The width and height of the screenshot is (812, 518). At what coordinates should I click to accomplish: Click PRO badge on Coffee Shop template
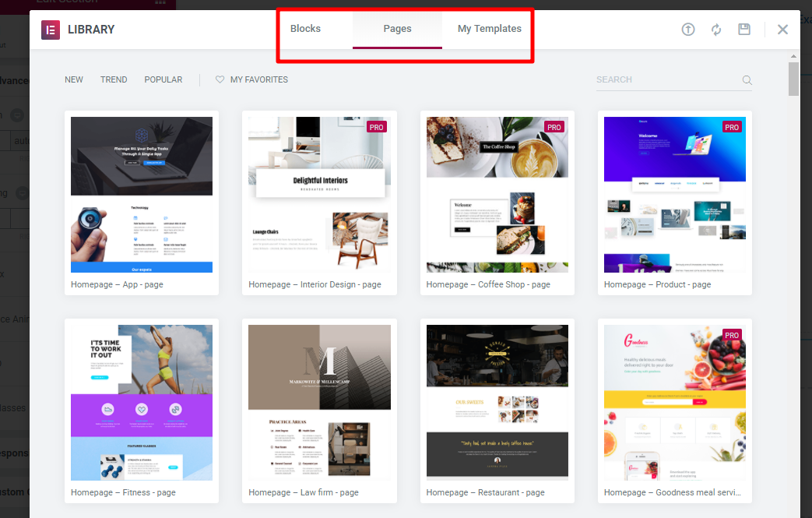coord(554,127)
